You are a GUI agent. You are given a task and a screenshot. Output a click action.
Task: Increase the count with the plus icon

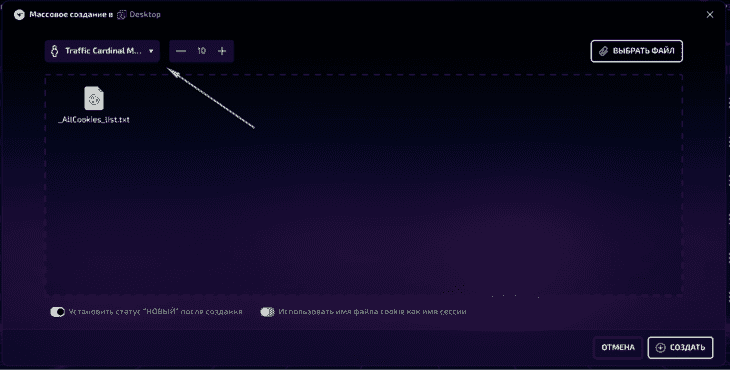[222, 51]
